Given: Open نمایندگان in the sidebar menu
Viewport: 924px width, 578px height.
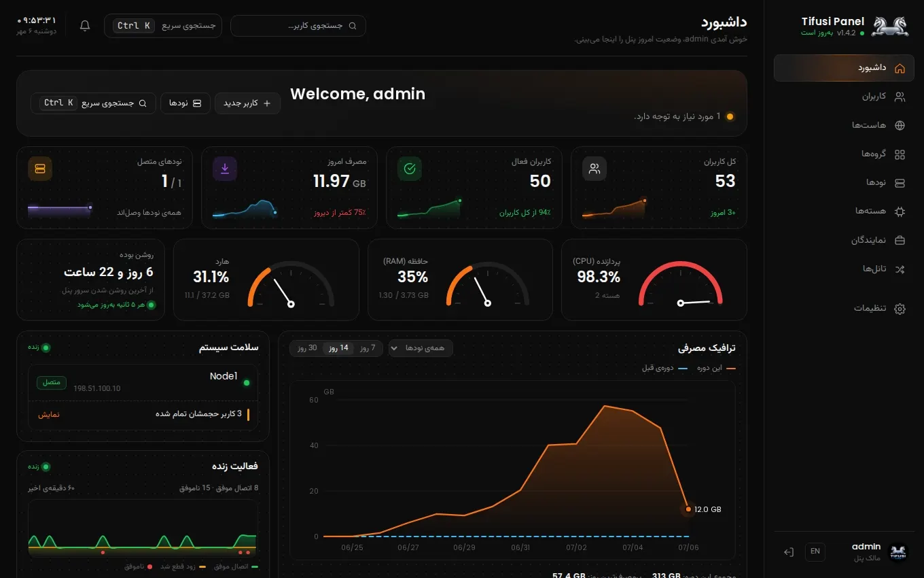Looking at the screenshot, I should [x=844, y=240].
